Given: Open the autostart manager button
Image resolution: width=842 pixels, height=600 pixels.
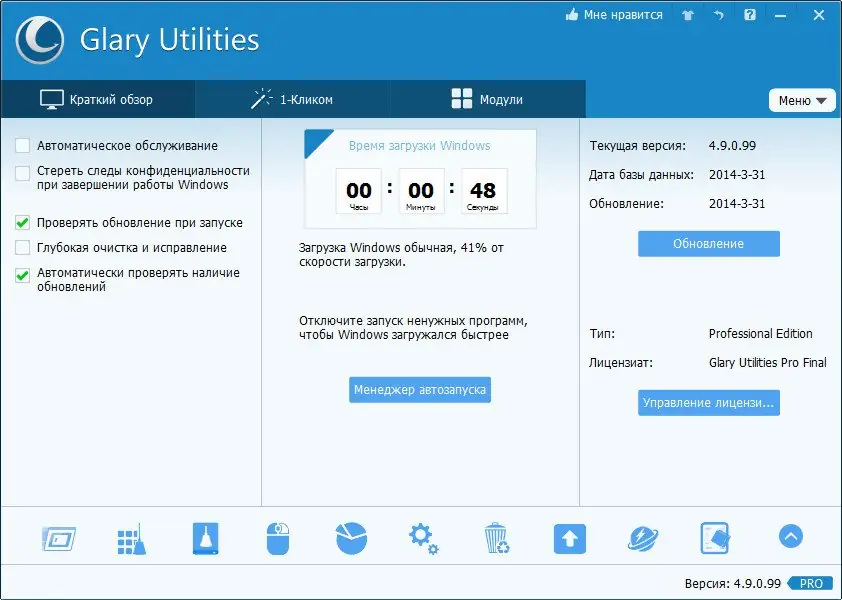Looking at the screenshot, I should point(419,390).
